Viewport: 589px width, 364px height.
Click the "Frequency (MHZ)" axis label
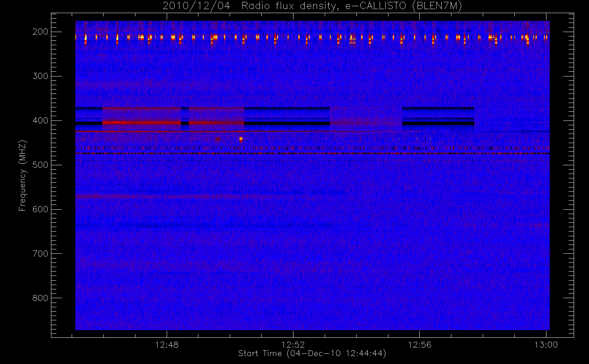[23, 175]
